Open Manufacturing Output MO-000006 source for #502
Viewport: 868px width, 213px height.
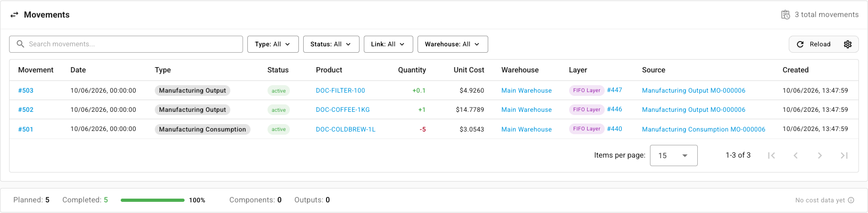pyautogui.click(x=694, y=110)
